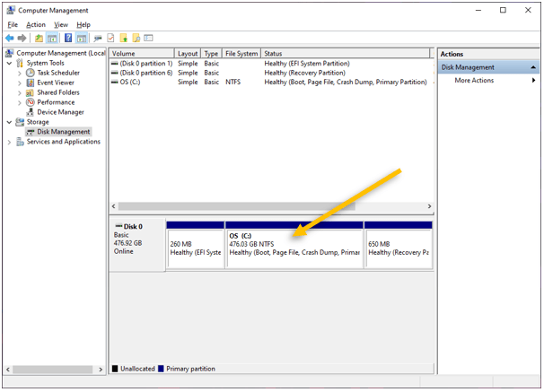Toggle the Show/Hide Console Tree icon
This screenshot has height=392, width=544.
tap(52, 39)
